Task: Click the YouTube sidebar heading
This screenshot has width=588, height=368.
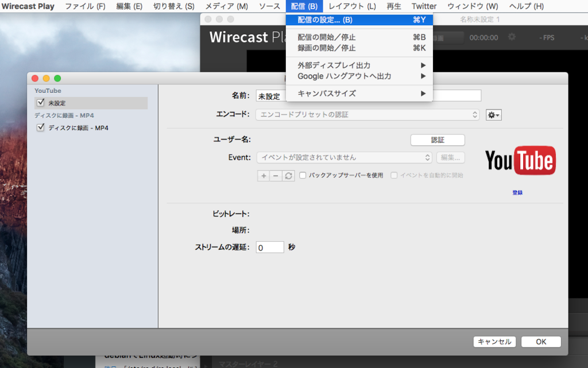Action: [x=48, y=91]
